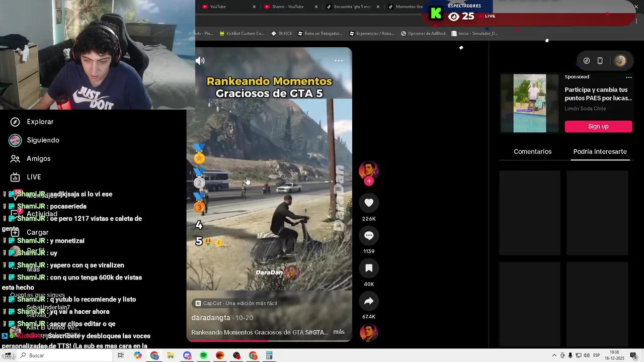This screenshot has height=362, width=644.
Task: Bookmark the video with 40K saves
Action: coord(369,268)
